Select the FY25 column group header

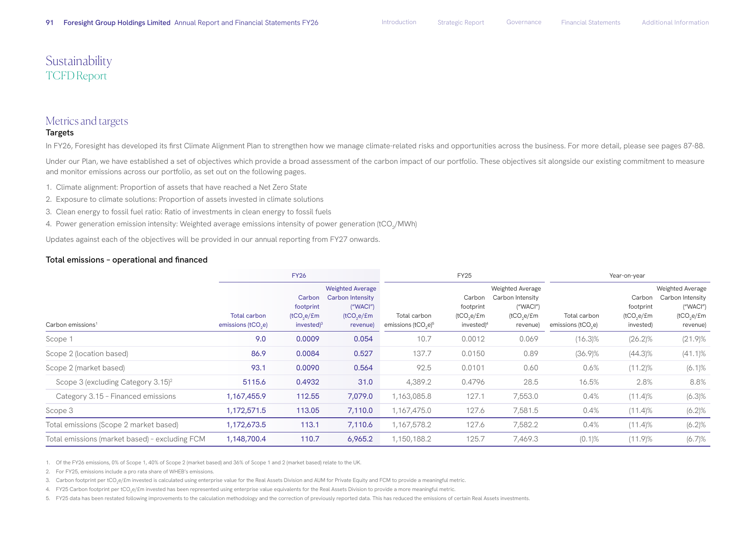click(464, 275)
